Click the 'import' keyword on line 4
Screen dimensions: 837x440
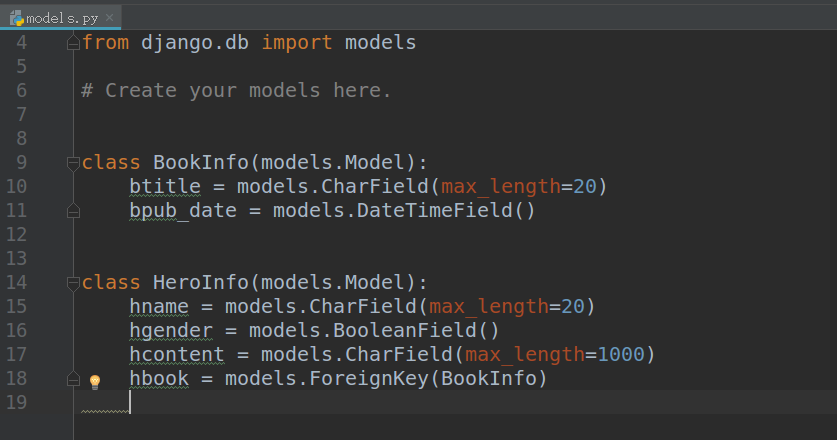click(297, 43)
